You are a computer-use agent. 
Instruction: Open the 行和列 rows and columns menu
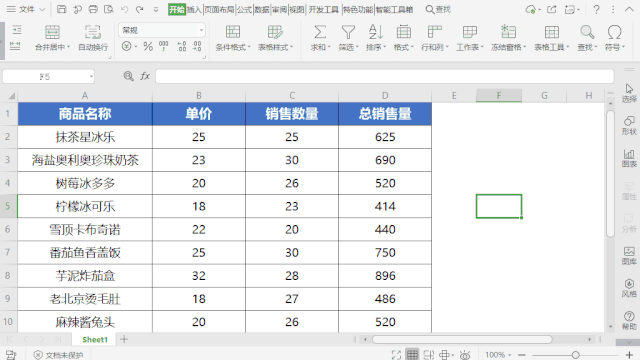coord(435,37)
